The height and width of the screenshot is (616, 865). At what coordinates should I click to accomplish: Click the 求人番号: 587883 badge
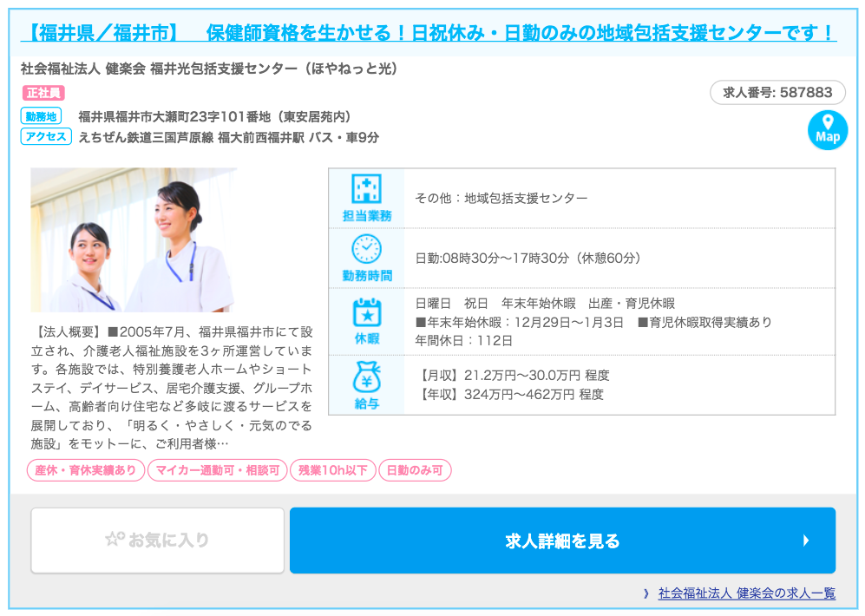click(x=777, y=93)
